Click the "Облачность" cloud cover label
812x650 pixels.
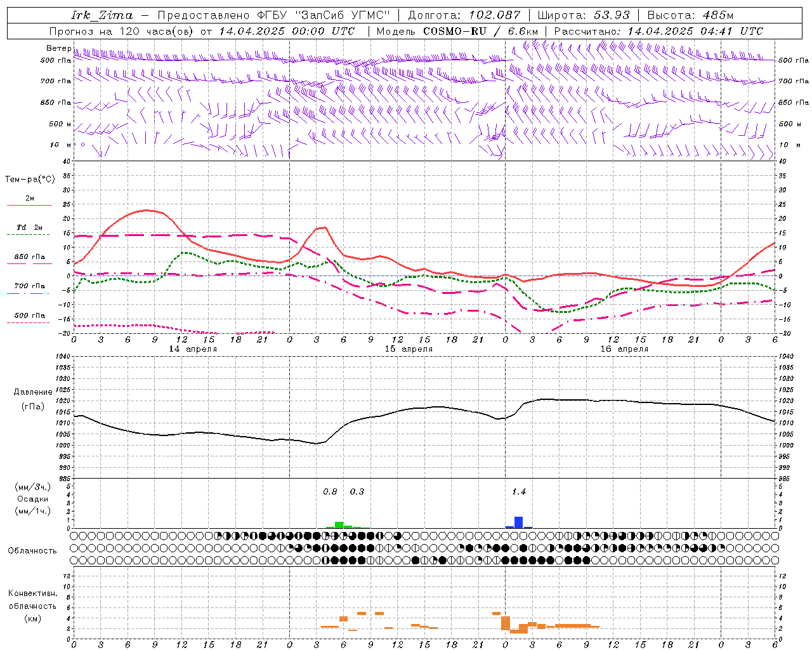tap(32, 551)
